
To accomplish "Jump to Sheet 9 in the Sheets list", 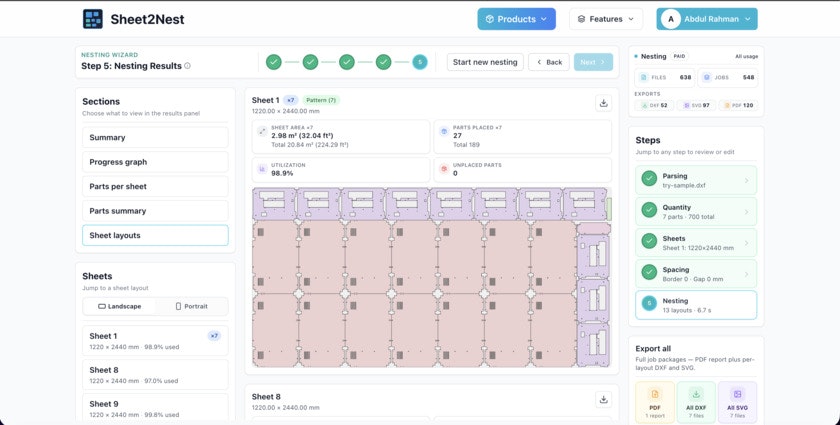I will (x=155, y=408).
